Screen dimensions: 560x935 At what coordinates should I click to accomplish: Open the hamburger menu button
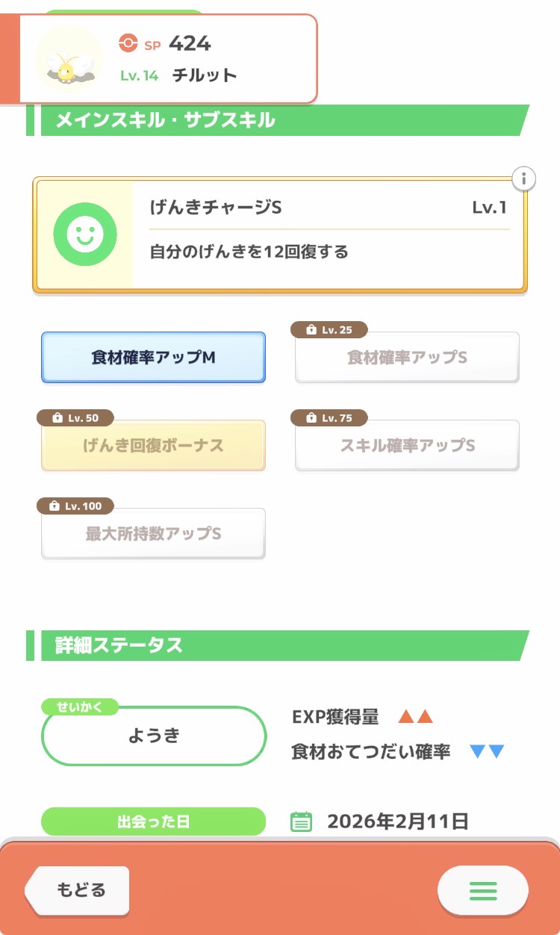[x=482, y=890]
